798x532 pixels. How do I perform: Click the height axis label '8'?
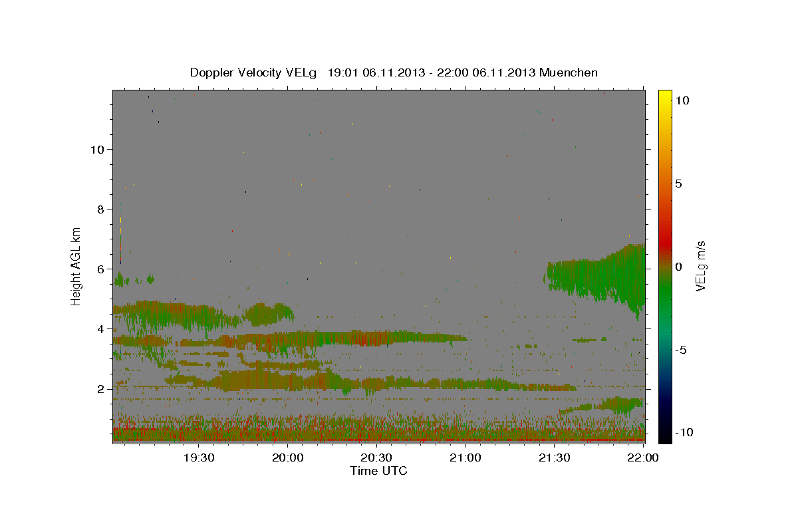101,209
